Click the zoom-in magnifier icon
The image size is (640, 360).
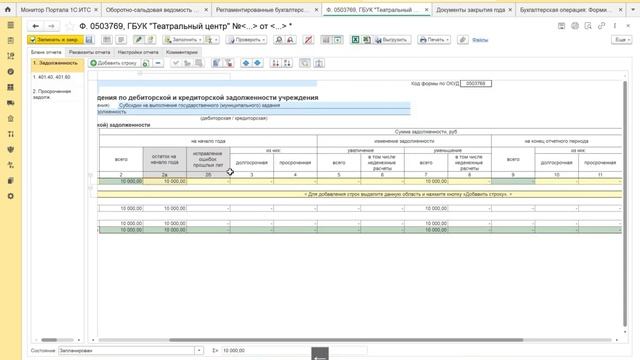(x=279, y=40)
